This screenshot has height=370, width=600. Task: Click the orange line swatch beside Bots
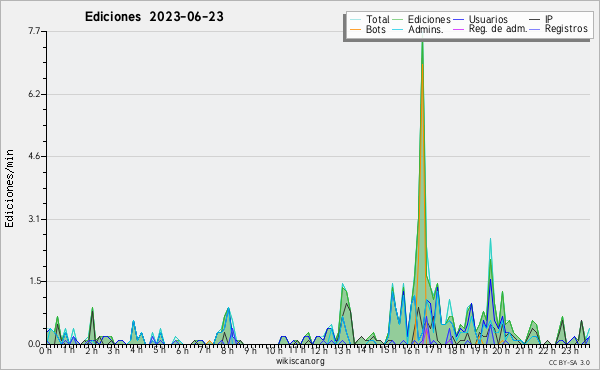click(355, 29)
